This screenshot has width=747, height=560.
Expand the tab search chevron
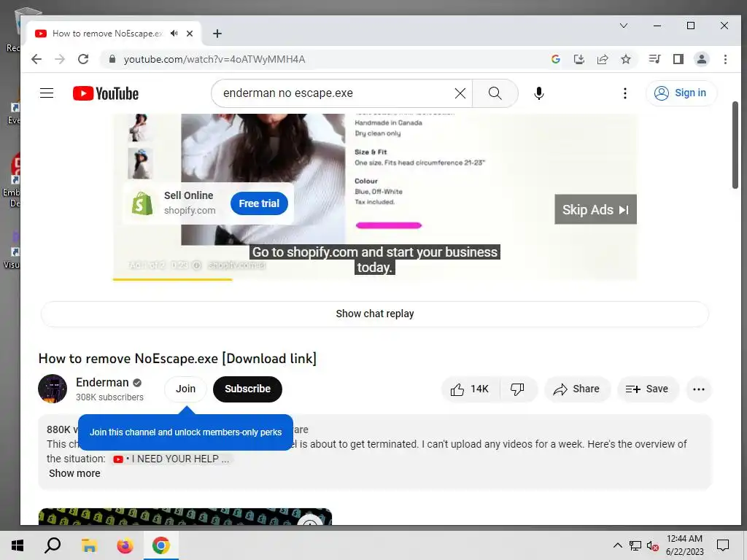point(624,26)
